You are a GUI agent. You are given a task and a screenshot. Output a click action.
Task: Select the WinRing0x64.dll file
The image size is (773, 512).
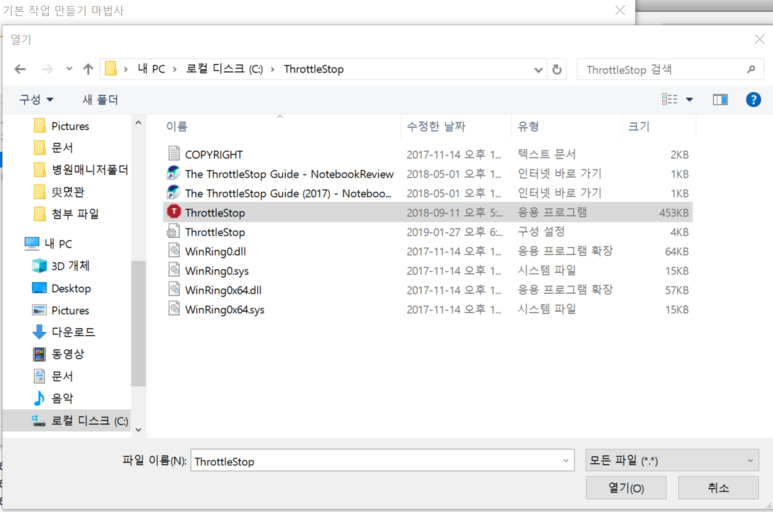pyautogui.click(x=428, y=290)
